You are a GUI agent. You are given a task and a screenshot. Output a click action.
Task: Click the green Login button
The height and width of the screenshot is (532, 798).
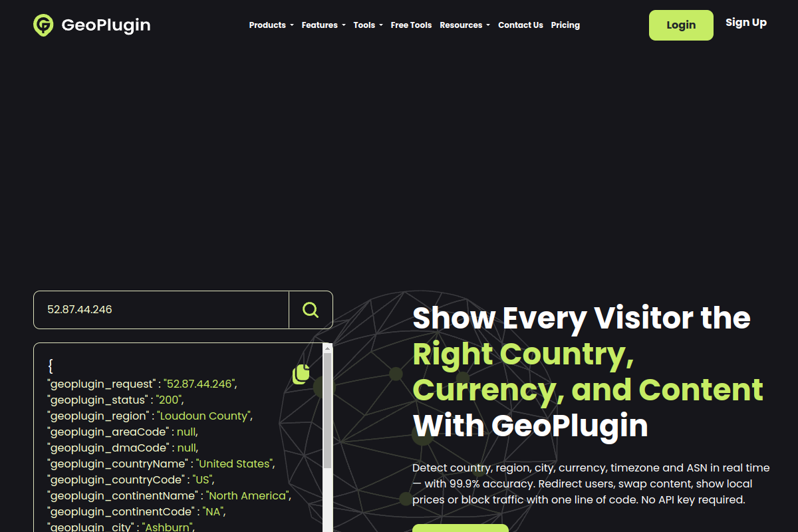click(681, 25)
